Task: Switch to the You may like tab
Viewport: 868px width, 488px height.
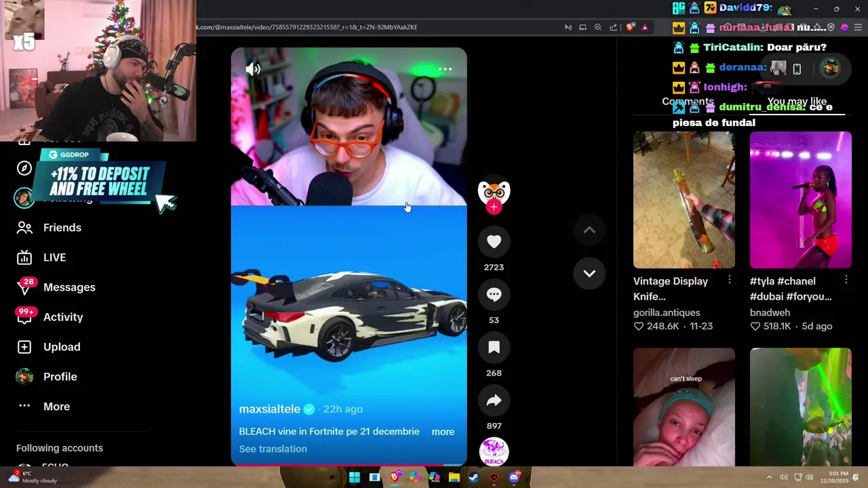Action: pyautogui.click(x=797, y=102)
